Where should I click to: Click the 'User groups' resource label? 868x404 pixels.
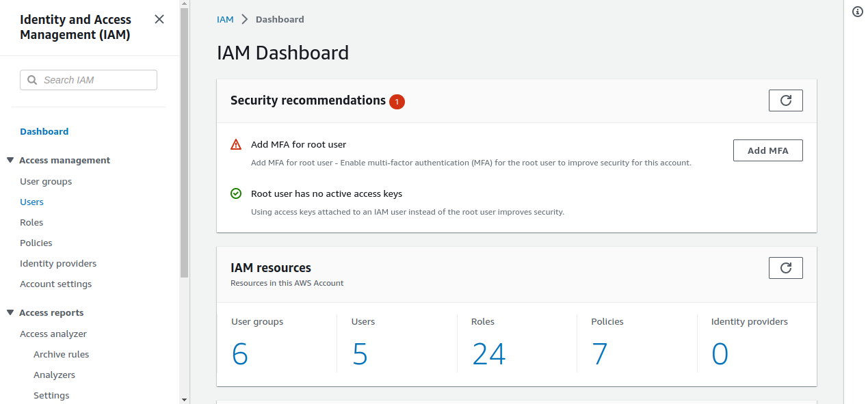point(257,321)
